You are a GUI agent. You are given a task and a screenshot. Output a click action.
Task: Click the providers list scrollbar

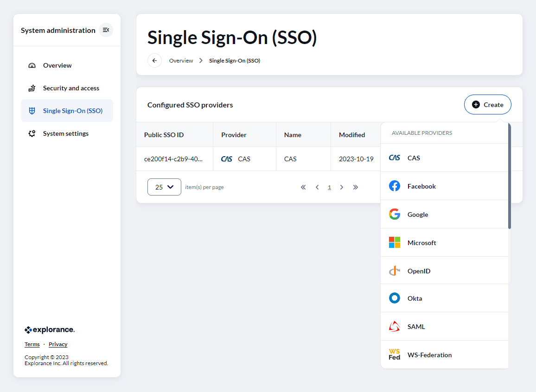click(x=509, y=176)
